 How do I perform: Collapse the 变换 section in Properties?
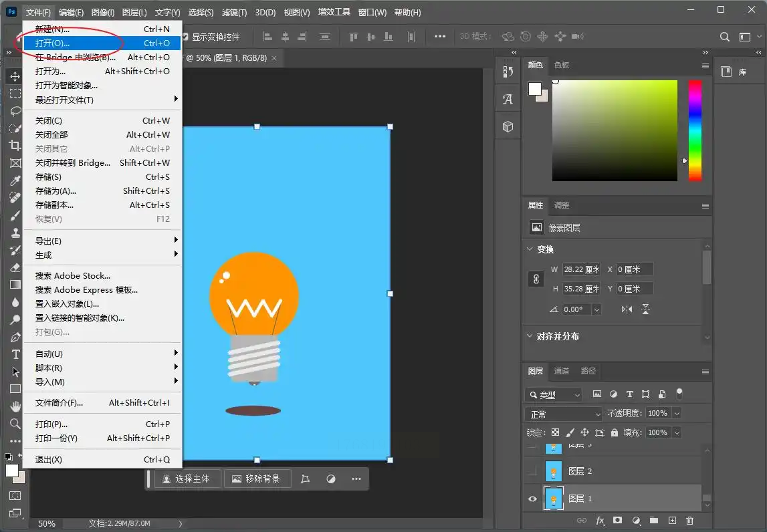pyautogui.click(x=531, y=249)
